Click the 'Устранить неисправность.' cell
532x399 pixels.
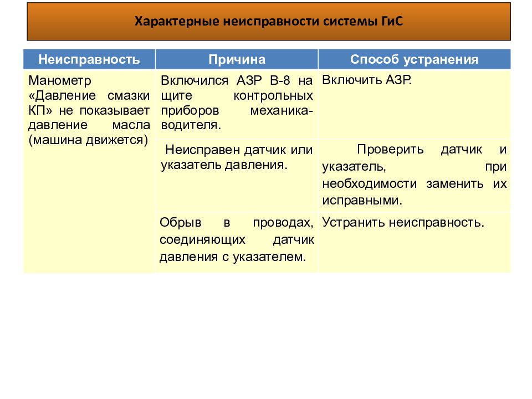pos(415,242)
